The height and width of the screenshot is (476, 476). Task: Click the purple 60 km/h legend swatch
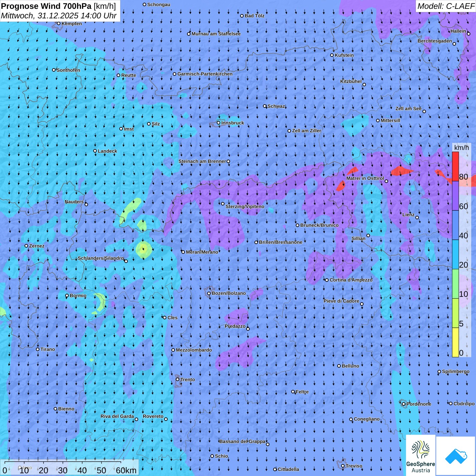pos(455,196)
